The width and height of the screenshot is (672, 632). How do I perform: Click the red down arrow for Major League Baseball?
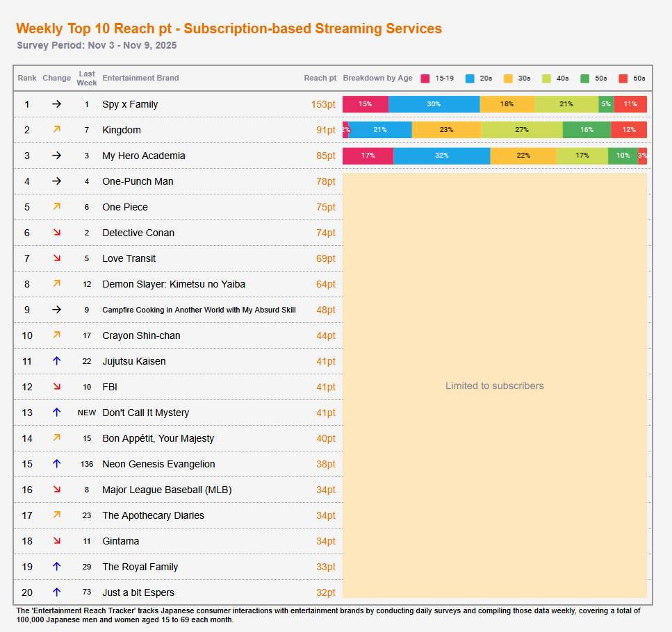tap(56, 490)
